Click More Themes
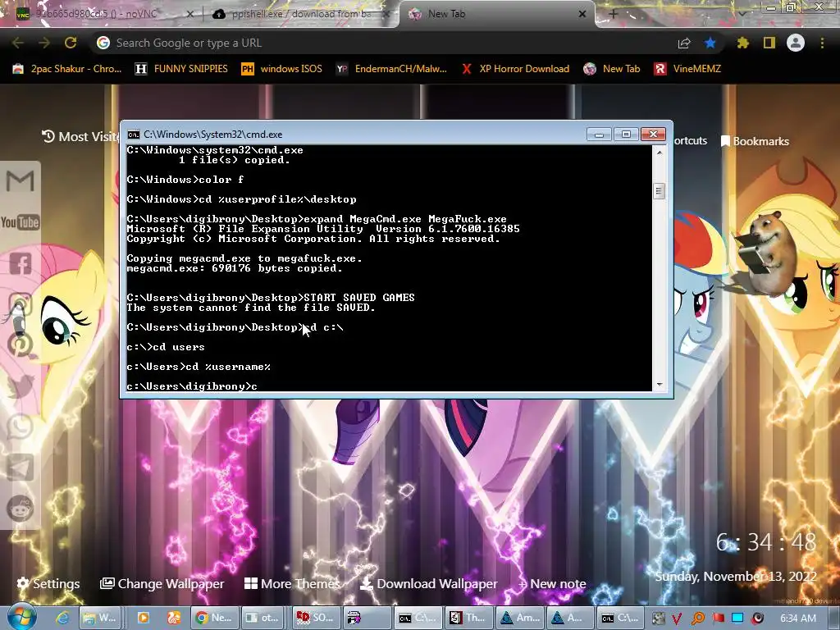 coord(292,583)
